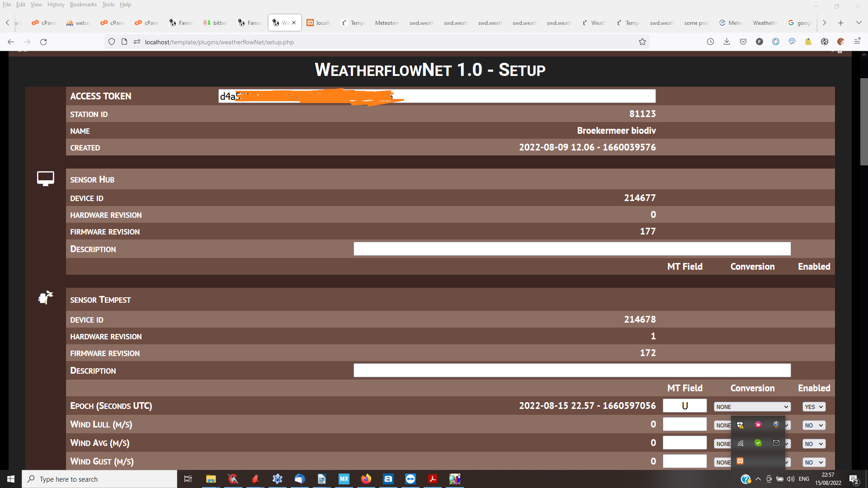Click the dark arrows proxy extension icon
Screen dimensions: 868x488
coord(824,42)
